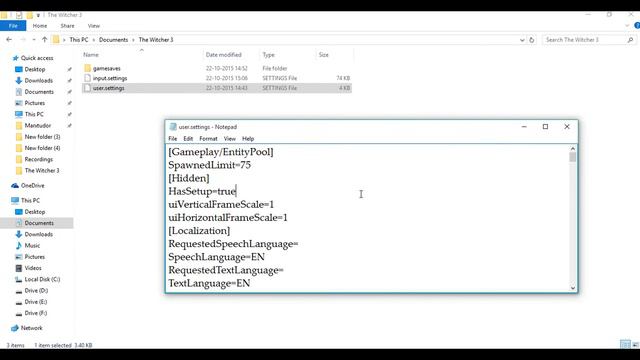Open the File ribbon tab
This screenshot has width=640, height=360.
pos(13,26)
